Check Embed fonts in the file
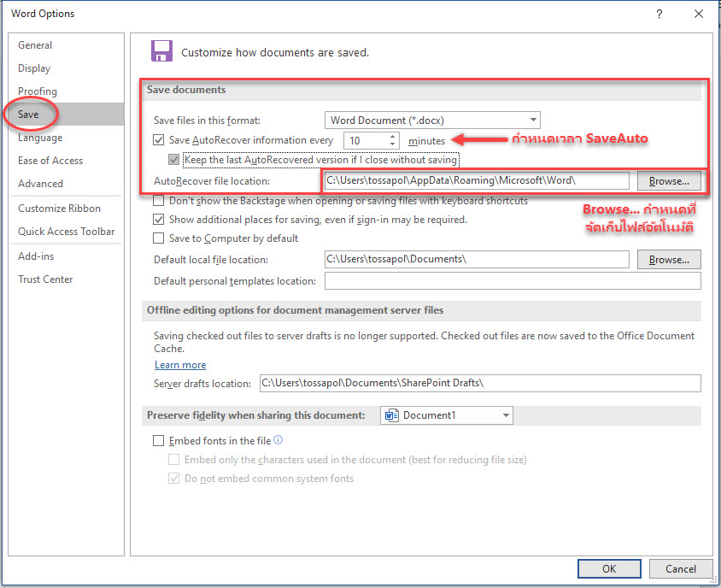 [x=158, y=441]
